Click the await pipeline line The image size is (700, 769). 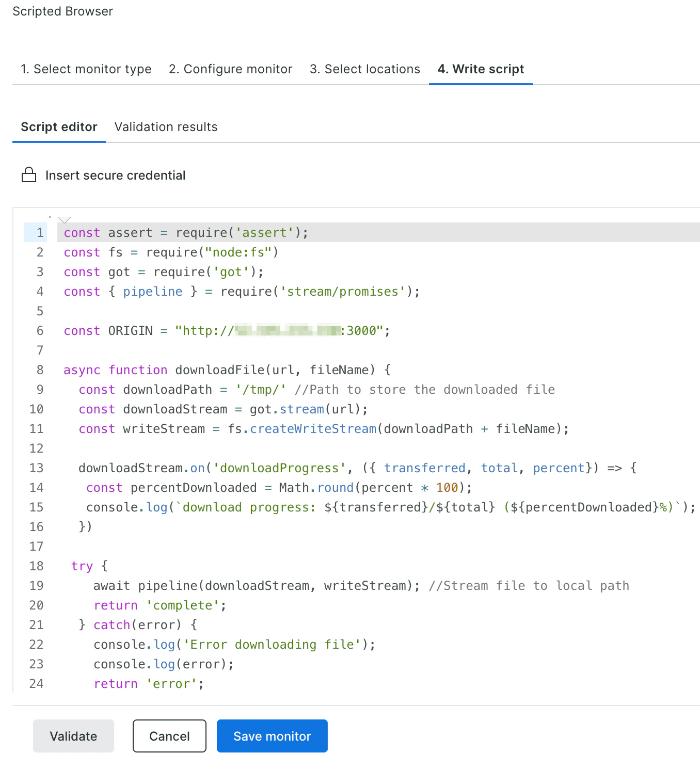(x=361, y=586)
